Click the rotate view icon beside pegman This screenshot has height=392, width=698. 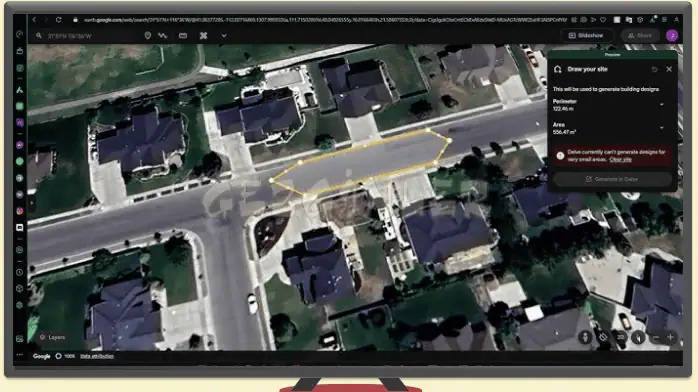(x=603, y=337)
